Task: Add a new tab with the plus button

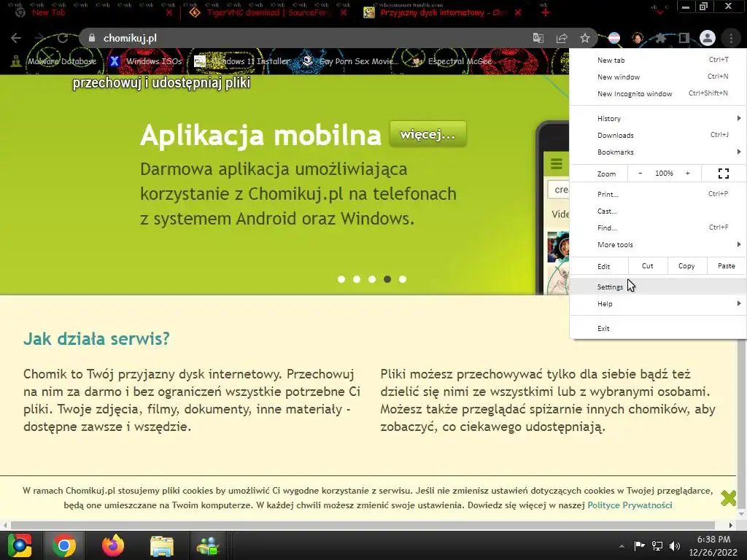Action: 546,12
